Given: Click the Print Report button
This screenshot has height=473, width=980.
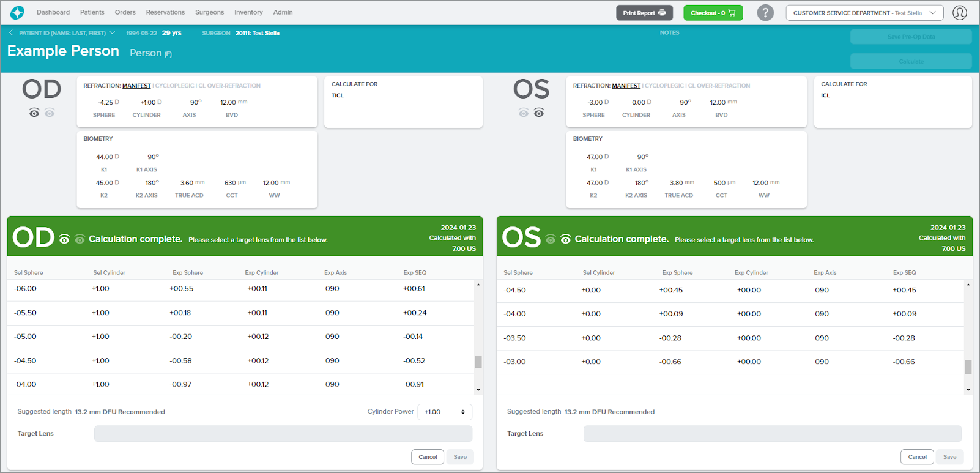Looking at the screenshot, I should (644, 13).
